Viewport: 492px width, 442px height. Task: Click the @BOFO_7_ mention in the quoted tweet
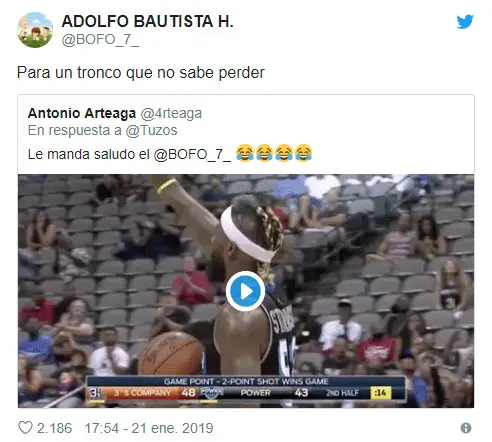(x=192, y=155)
